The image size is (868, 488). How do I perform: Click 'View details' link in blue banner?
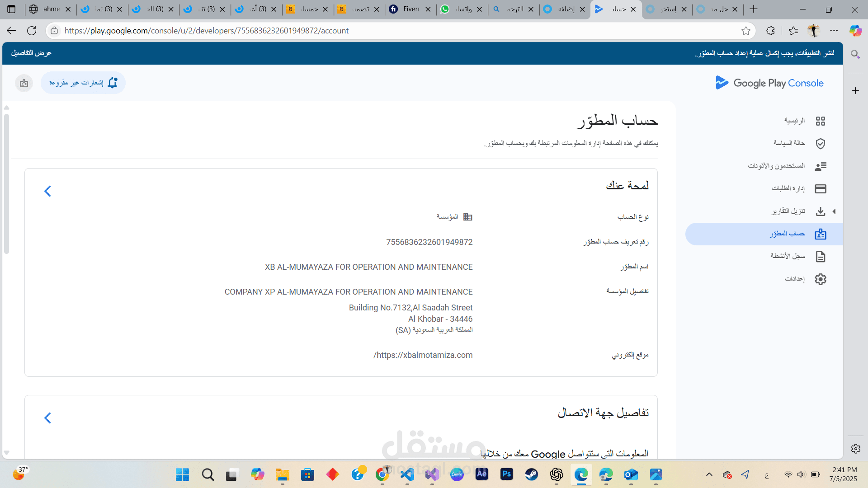click(31, 53)
